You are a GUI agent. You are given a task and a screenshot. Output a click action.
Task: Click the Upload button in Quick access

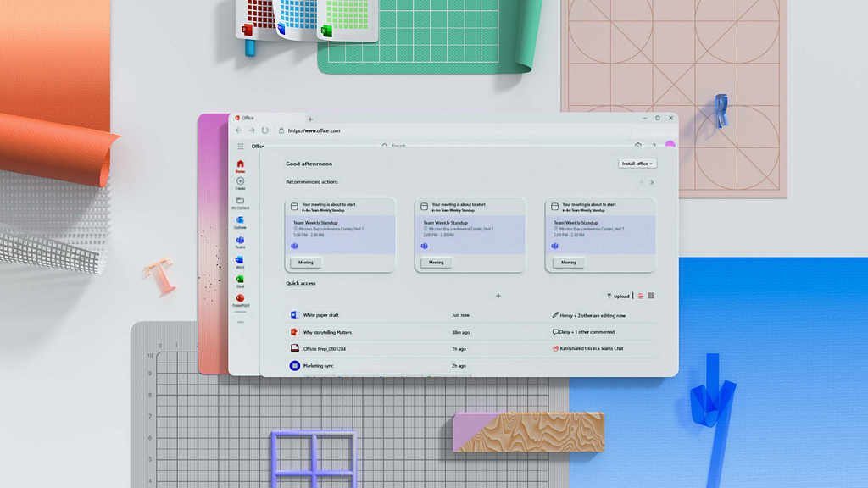(x=618, y=296)
